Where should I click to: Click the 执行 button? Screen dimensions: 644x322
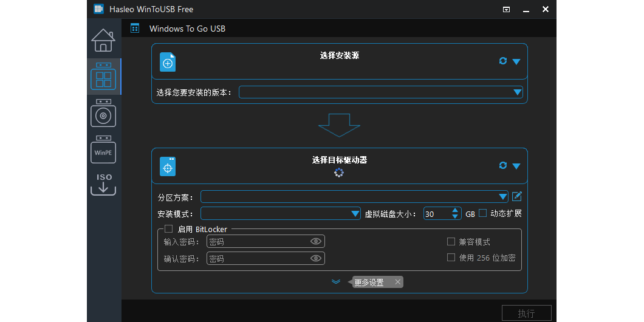pyautogui.click(x=526, y=313)
